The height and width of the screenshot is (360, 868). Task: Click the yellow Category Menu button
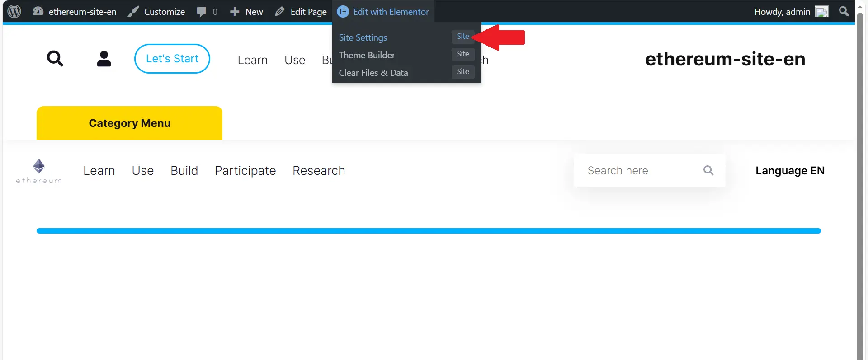129,123
